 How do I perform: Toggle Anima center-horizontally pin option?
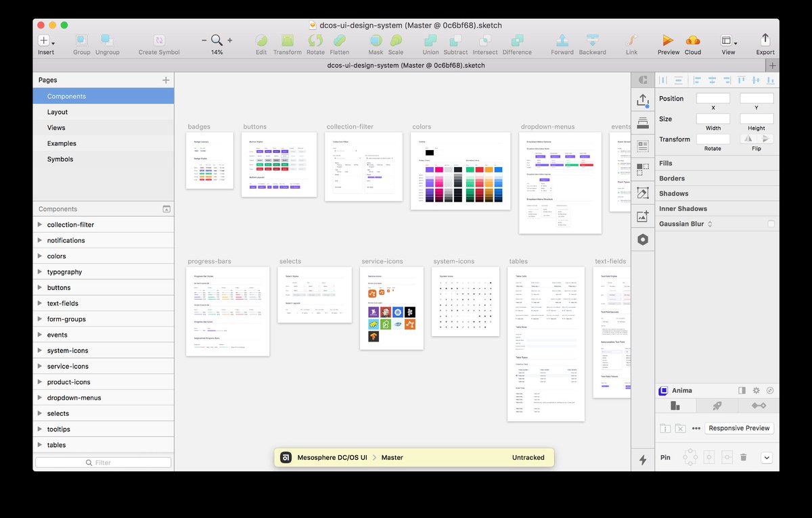tap(709, 458)
